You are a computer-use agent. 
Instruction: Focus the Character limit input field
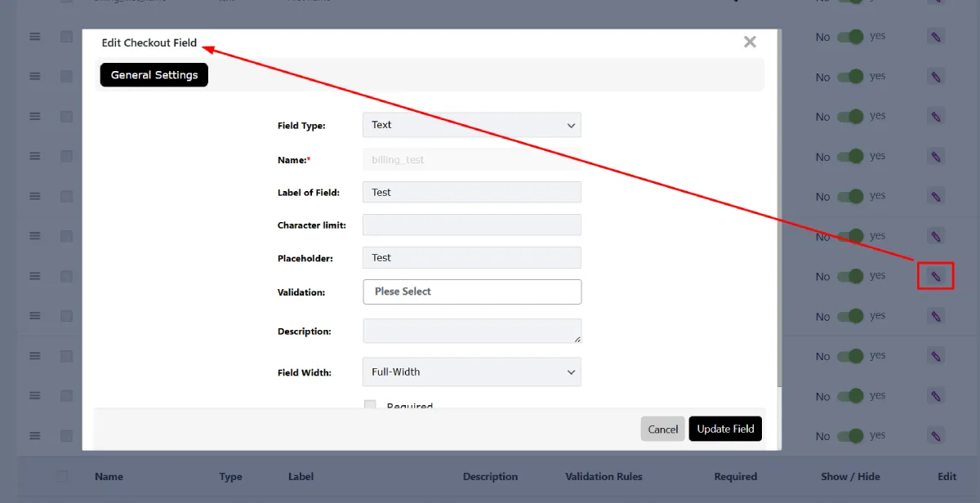coord(471,225)
